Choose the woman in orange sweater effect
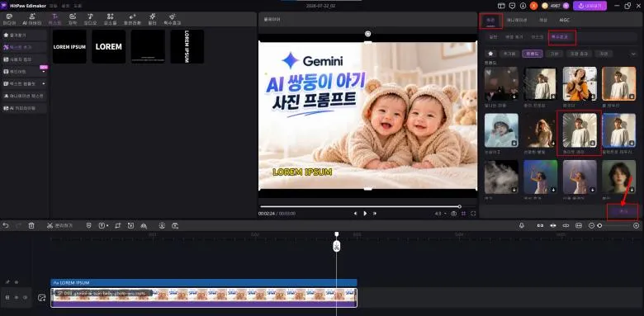 click(x=580, y=83)
